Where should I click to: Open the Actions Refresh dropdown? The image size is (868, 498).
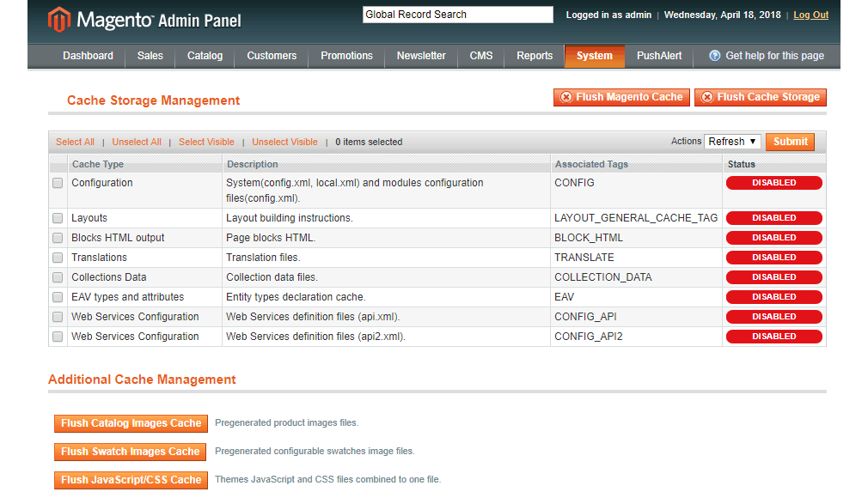coord(732,142)
